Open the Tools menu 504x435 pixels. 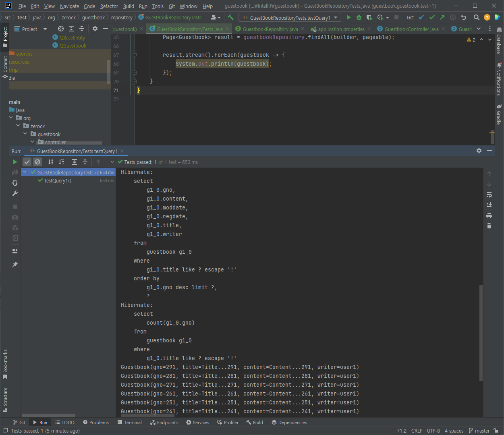pyautogui.click(x=158, y=6)
